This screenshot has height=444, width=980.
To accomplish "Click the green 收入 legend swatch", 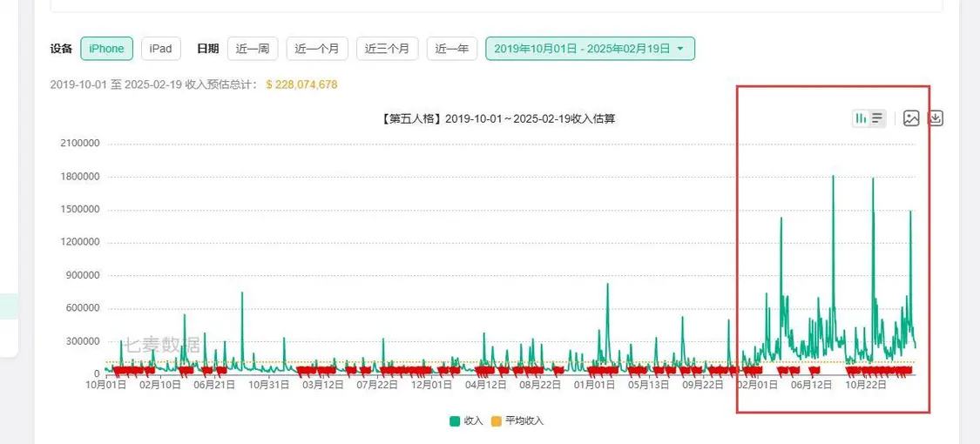I will click(x=455, y=421).
